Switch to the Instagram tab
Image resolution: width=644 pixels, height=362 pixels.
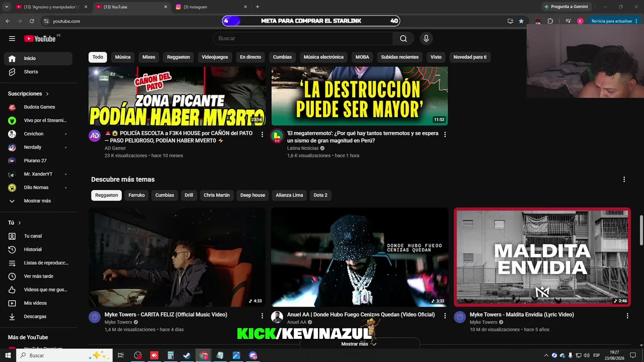pos(211,7)
